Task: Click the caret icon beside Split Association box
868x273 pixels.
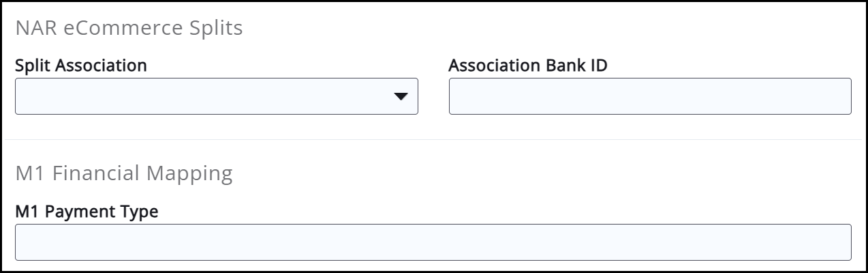Action: point(401,97)
